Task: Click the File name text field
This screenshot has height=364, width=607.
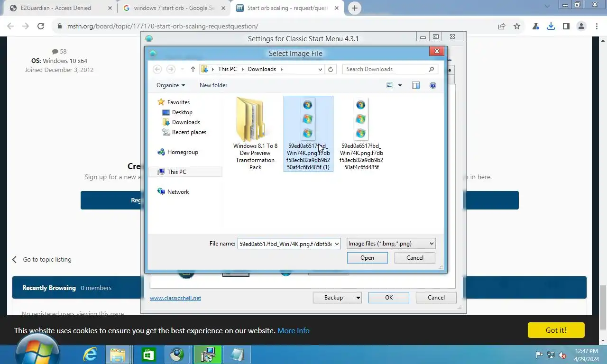Action: 285,244
